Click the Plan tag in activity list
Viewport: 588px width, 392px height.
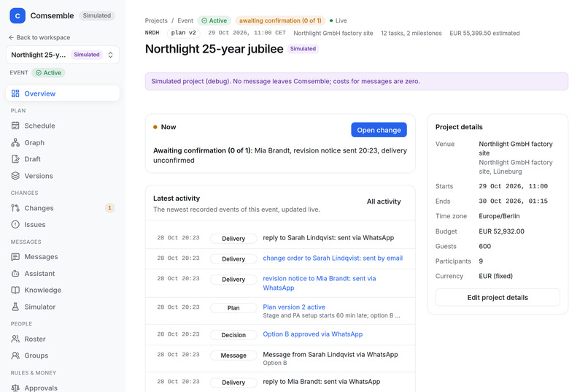click(233, 308)
